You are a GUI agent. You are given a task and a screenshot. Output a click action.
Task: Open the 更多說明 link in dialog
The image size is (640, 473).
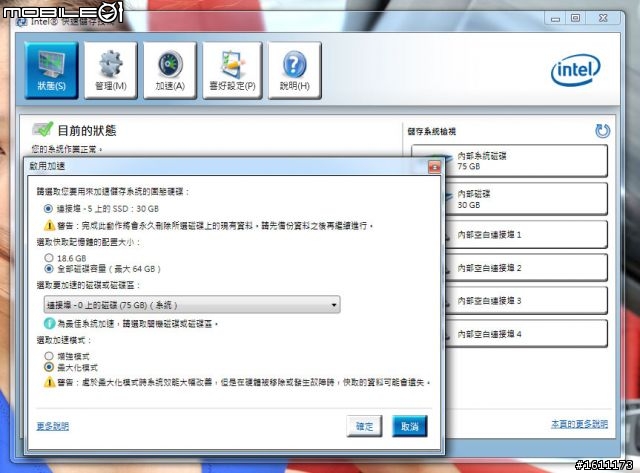click(x=53, y=426)
